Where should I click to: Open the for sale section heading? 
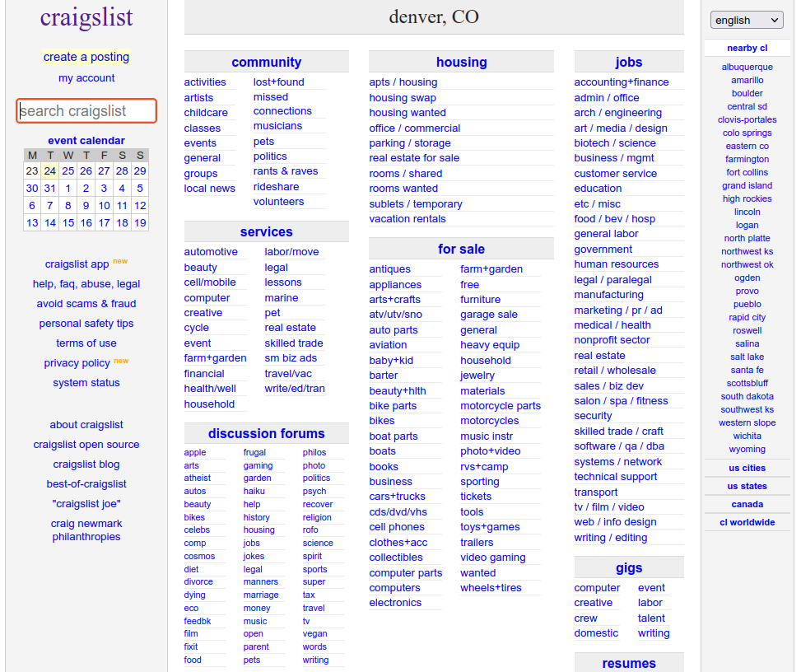pos(461,249)
